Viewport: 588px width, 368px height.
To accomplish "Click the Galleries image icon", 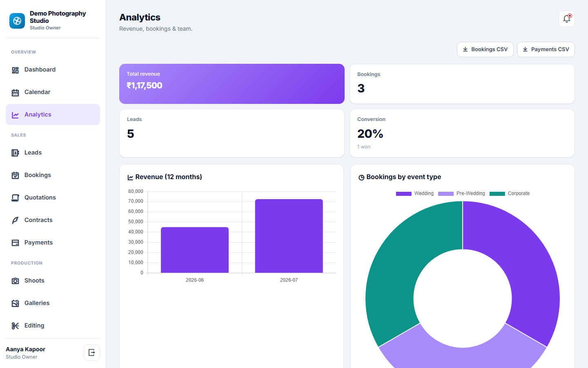I will coord(15,303).
